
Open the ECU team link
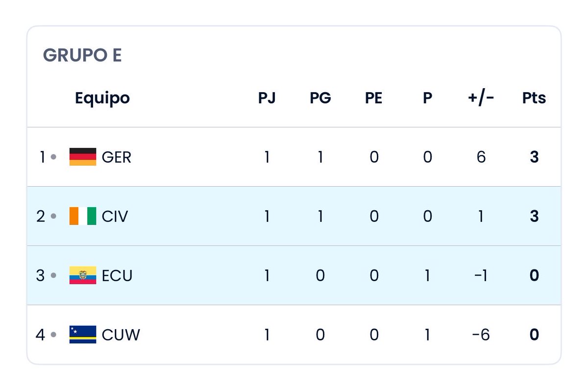[x=117, y=276]
